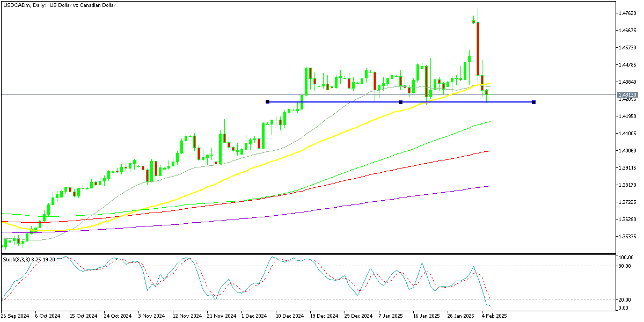Viewport: 644px width, 322px height.
Task: Click the 1.35335 price axis label
Action: [627, 236]
